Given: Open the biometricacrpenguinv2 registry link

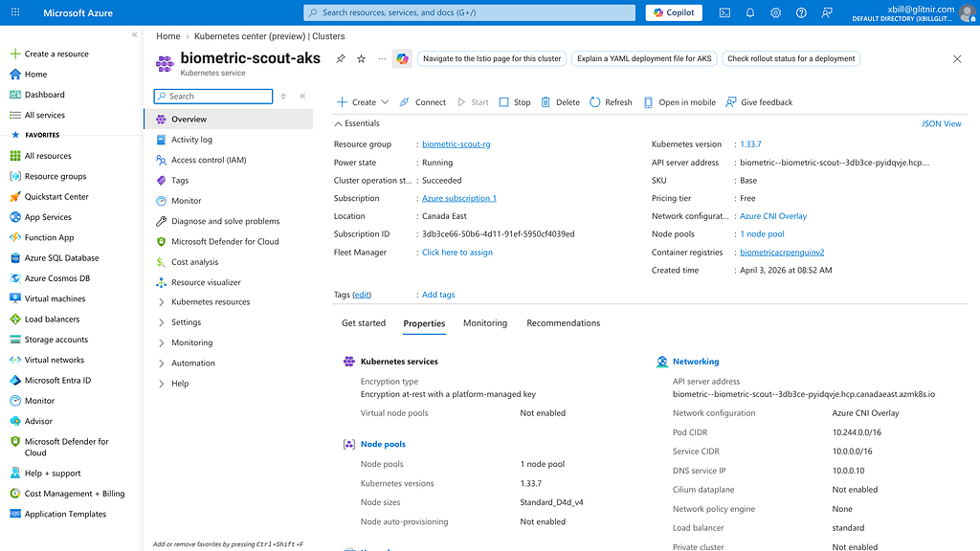Looking at the screenshot, I should click(x=782, y=253).
